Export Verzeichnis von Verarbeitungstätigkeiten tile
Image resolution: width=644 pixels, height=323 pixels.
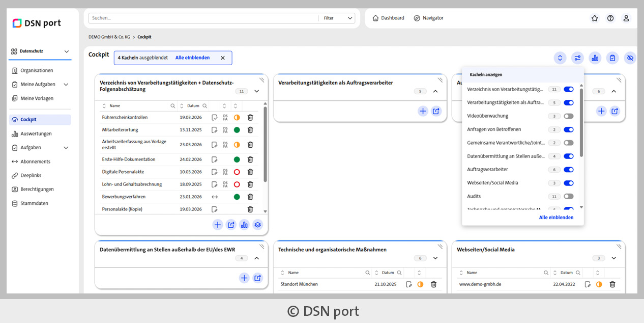coord(231,225)
